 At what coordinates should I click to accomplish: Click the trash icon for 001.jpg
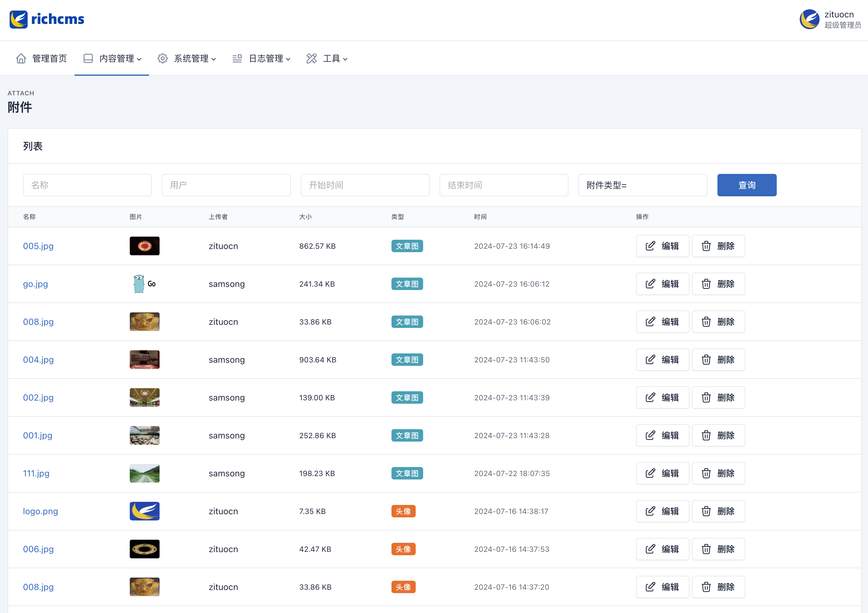706,435
